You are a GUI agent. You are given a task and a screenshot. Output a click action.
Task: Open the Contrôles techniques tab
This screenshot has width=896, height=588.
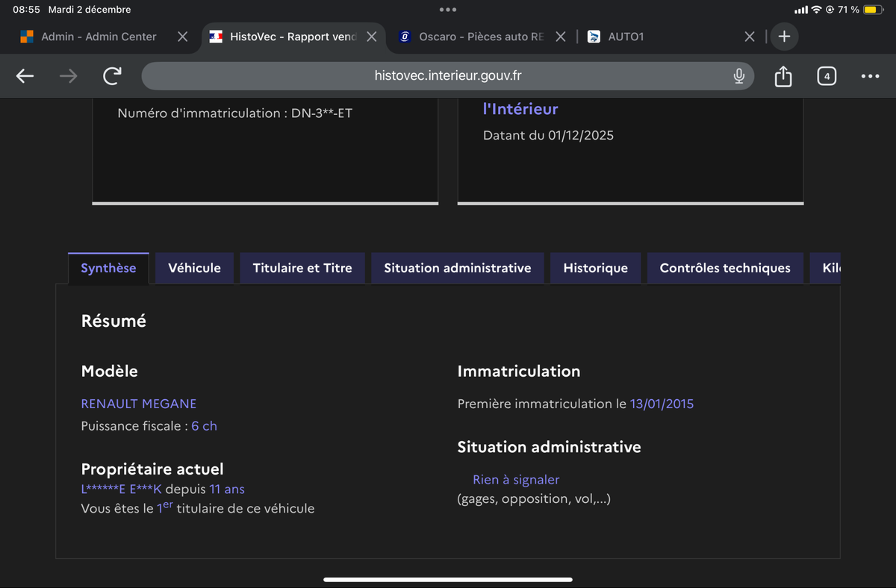pos(725,268)
